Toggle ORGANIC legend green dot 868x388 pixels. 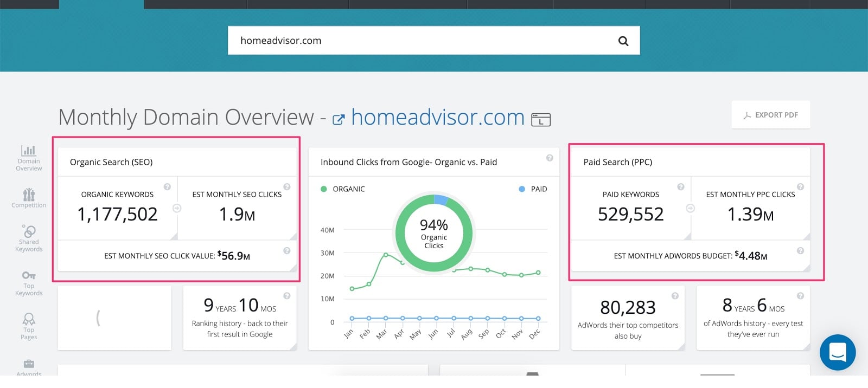tap(324, 189)
